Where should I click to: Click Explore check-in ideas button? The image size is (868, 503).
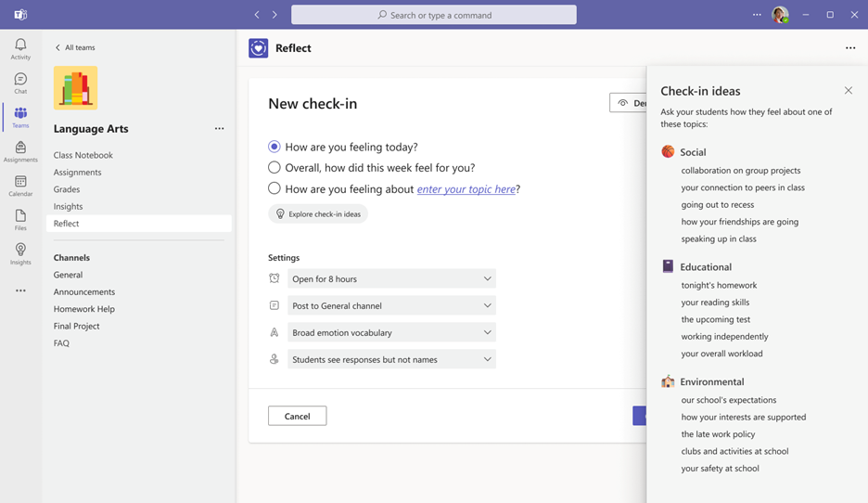click(x=318, y=213)
